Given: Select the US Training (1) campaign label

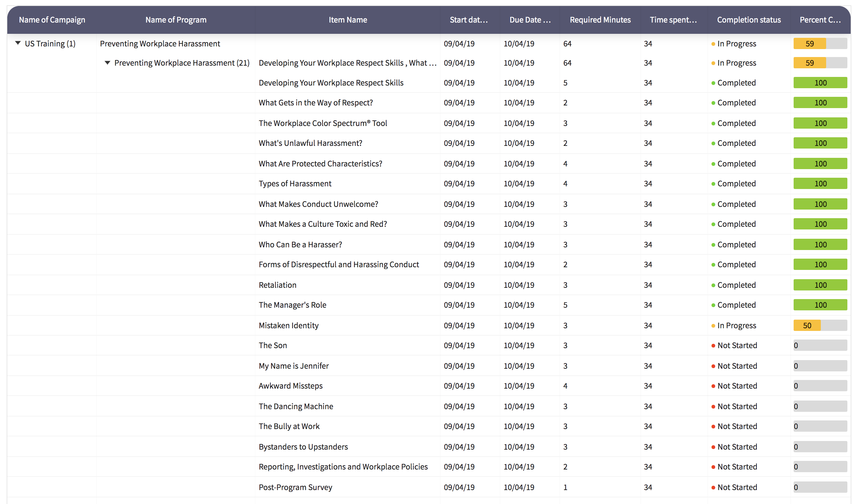Looking at the screenshot, I should [50, 43].
